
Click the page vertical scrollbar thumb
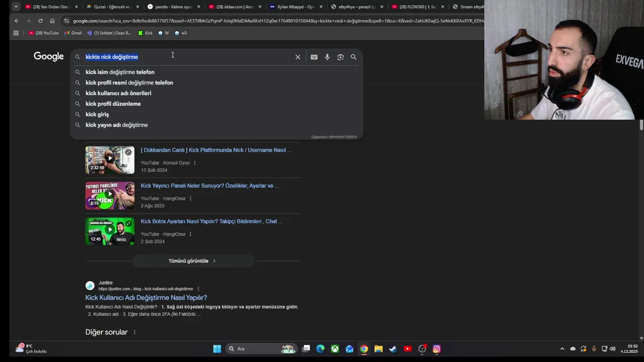[641, 125]
